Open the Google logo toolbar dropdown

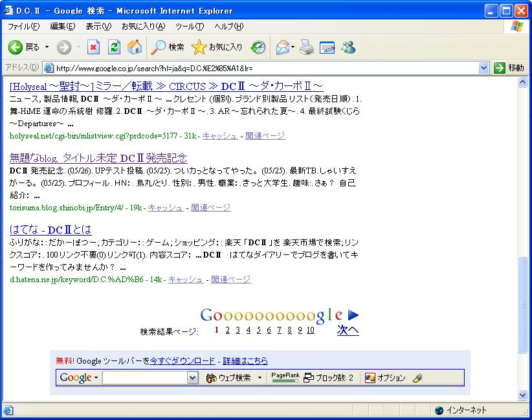point(96,377)
